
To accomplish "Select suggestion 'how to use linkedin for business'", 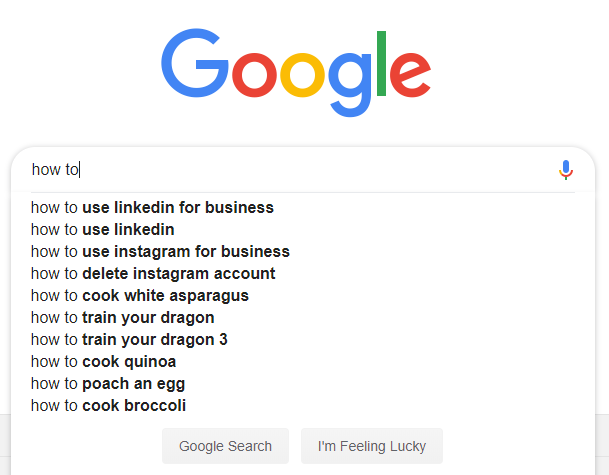I will tap(152, 208).
